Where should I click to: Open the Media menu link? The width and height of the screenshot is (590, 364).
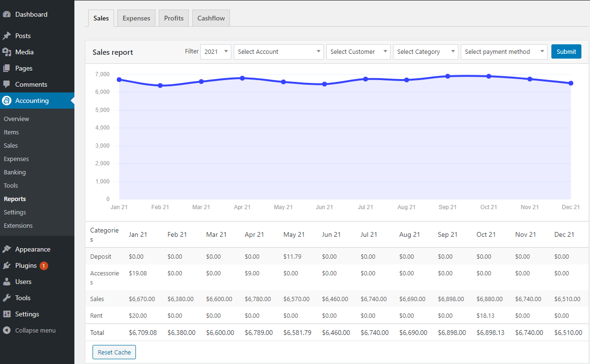tap(24, 52)
